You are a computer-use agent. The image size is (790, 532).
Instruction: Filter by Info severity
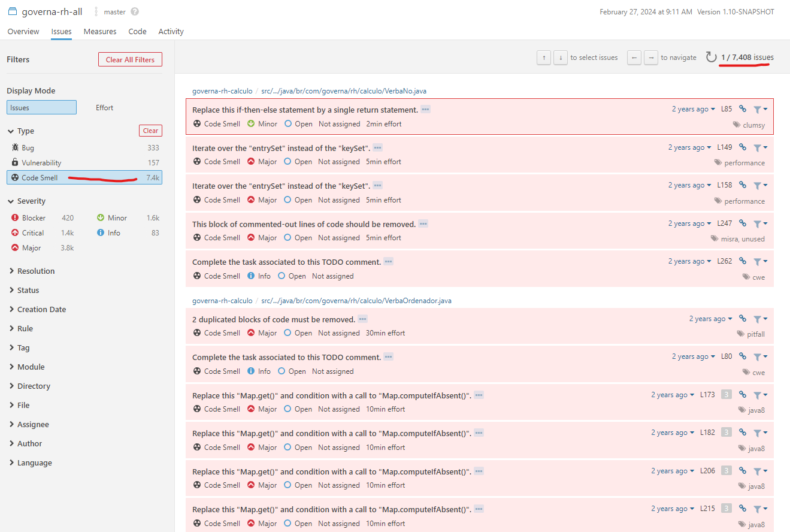coord(128,233)
